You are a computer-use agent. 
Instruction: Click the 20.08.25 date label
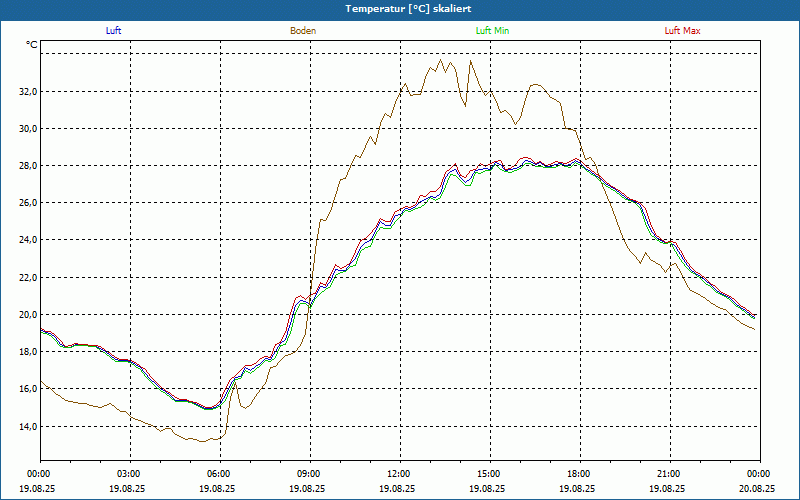click(758, 489)
